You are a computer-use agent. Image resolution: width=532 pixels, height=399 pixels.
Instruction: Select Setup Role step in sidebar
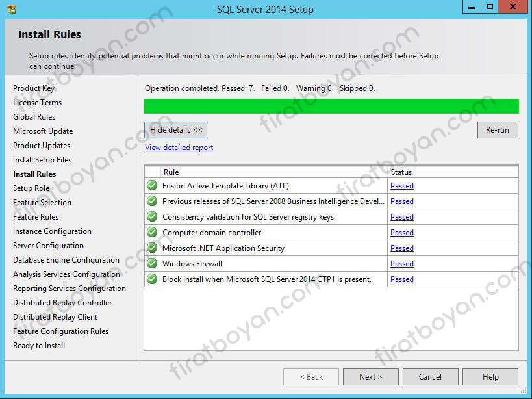click(31, 188)
